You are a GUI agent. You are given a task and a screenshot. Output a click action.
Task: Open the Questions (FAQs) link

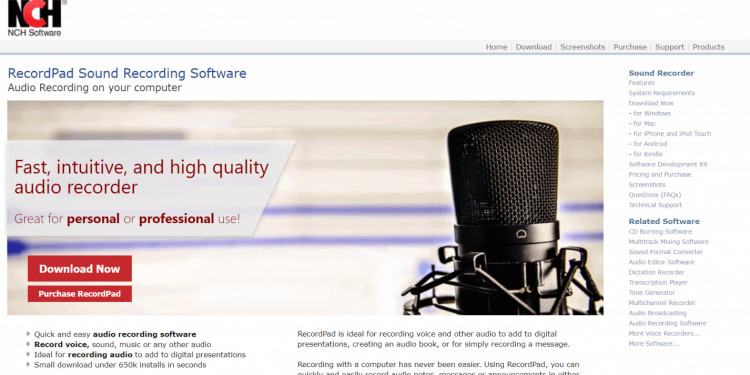pyautogui.click(x=654, y=195)
